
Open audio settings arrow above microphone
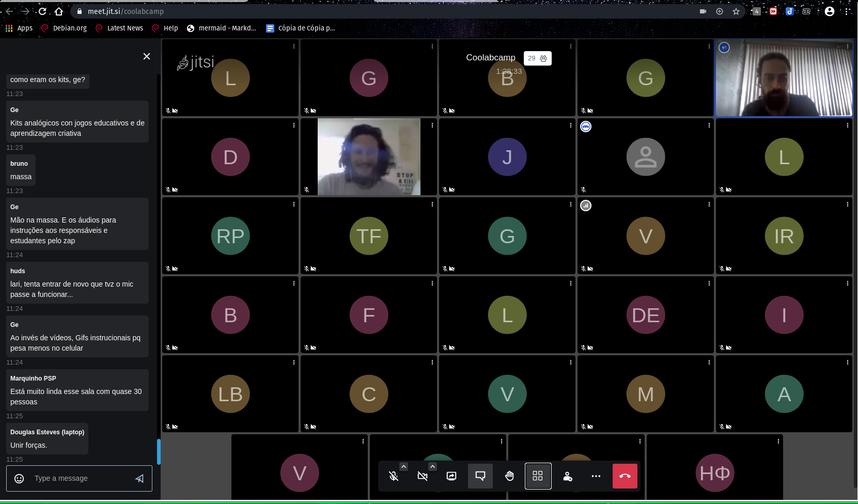point(404,466)
